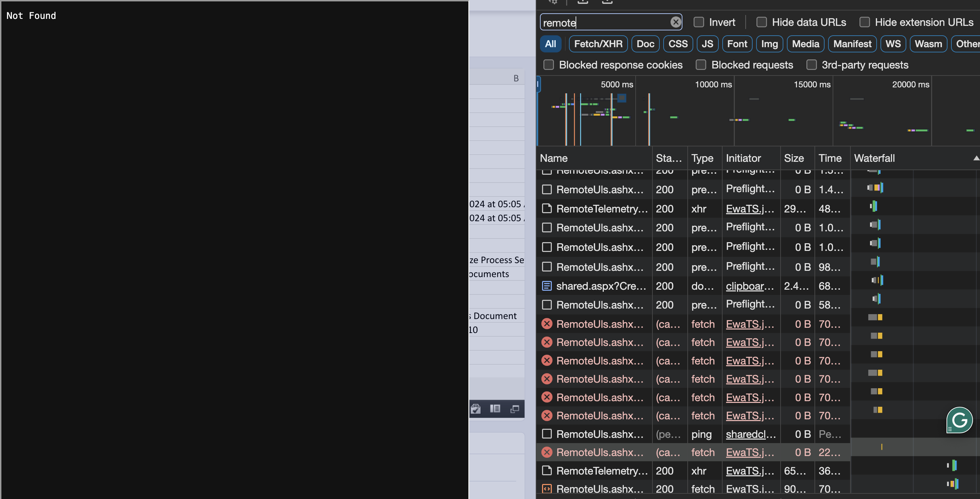The image size is (980, 499).
Task: Click the side-by-side reading view icon
Action: coord(495,409)
